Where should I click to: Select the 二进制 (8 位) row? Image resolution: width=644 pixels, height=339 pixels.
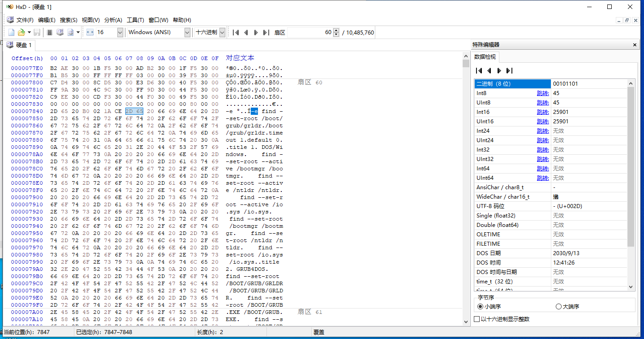click(551, 84)
